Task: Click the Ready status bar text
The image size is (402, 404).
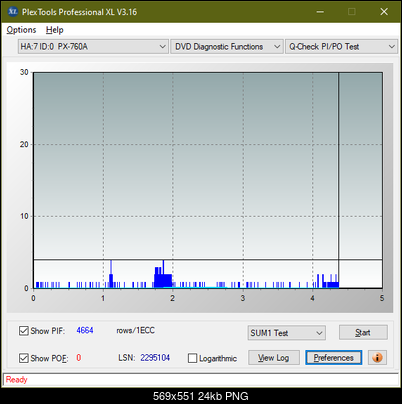Action: [x=16, y=379]
